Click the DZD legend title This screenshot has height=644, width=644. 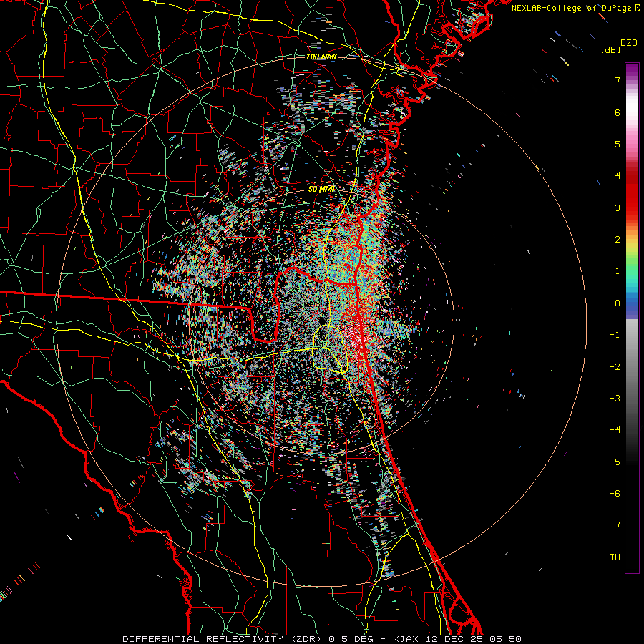tap(629, 43)
